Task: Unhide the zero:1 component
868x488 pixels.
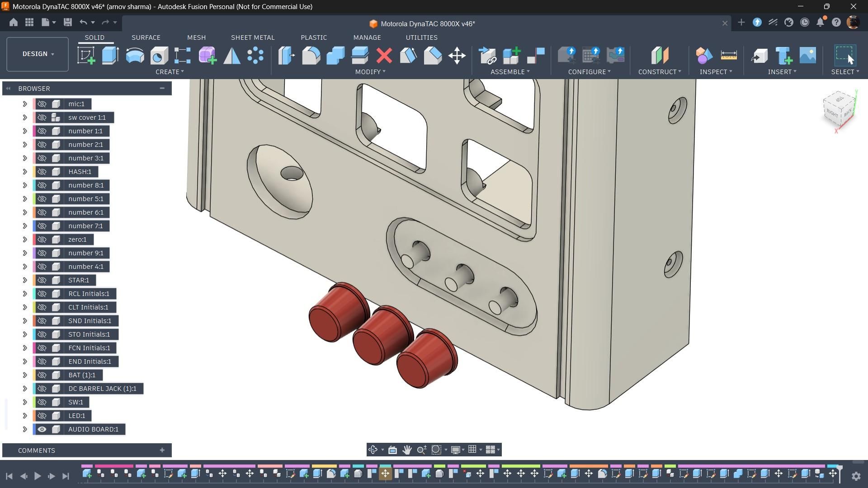Action: (x=42, y=239)
